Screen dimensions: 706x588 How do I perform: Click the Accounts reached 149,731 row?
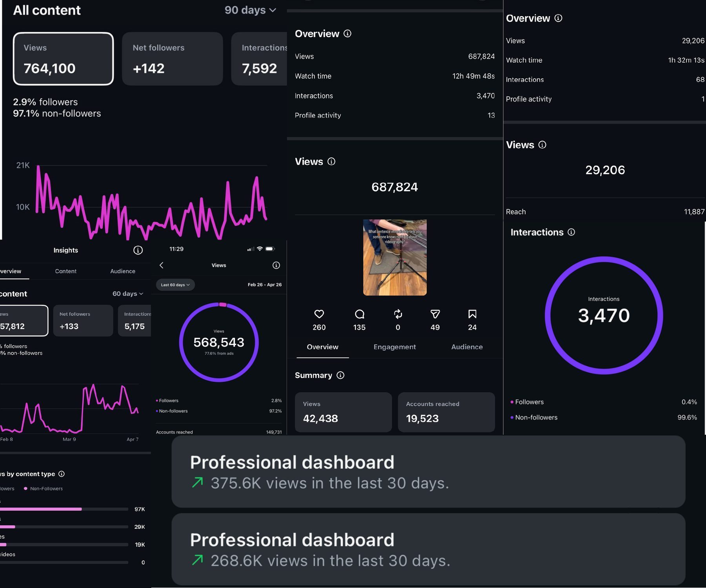(x=219, y=432)
